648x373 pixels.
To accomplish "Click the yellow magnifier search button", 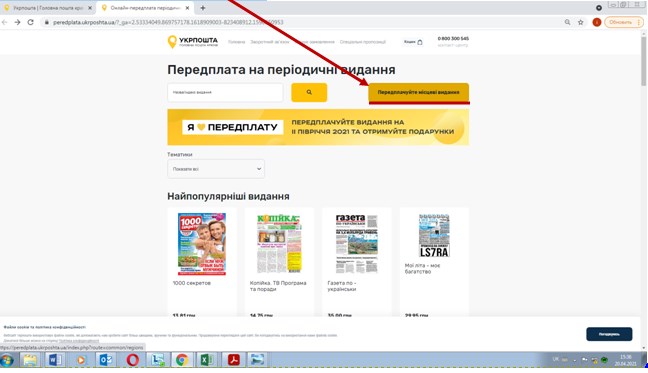I will coord(309,92).
